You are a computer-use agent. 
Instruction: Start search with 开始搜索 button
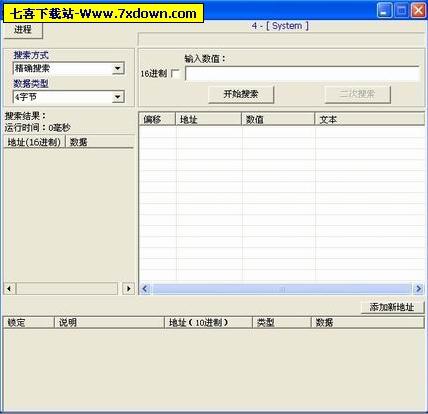tap(241, 94)
